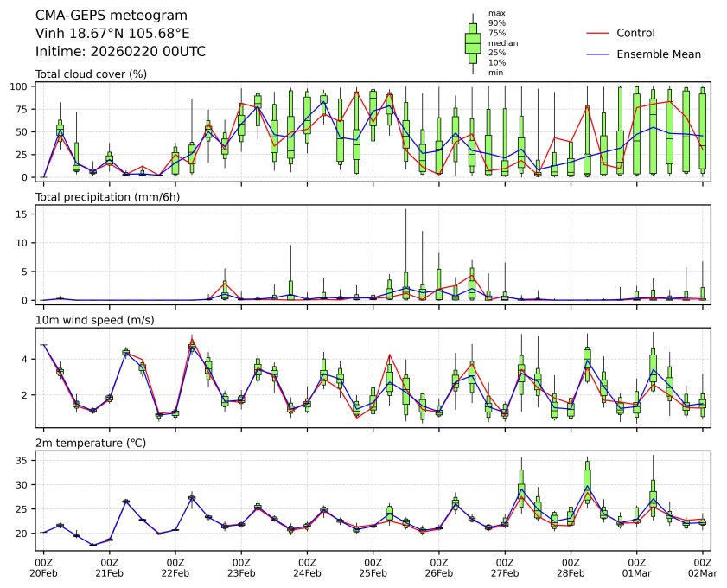Select the Control legend label
This screenshot has height=588, width=727.
coord(635,33)
